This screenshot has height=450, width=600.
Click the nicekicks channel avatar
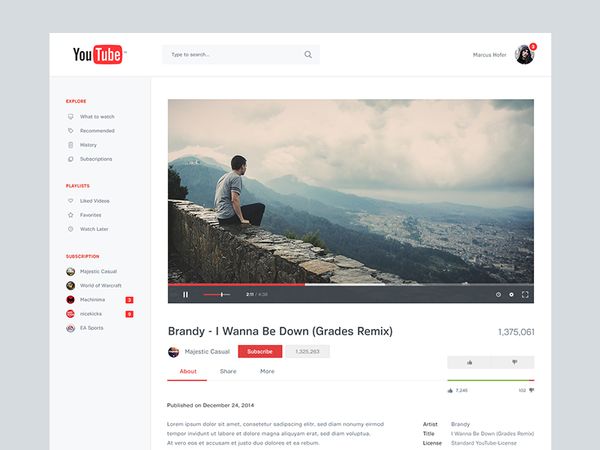coord(70,314)
